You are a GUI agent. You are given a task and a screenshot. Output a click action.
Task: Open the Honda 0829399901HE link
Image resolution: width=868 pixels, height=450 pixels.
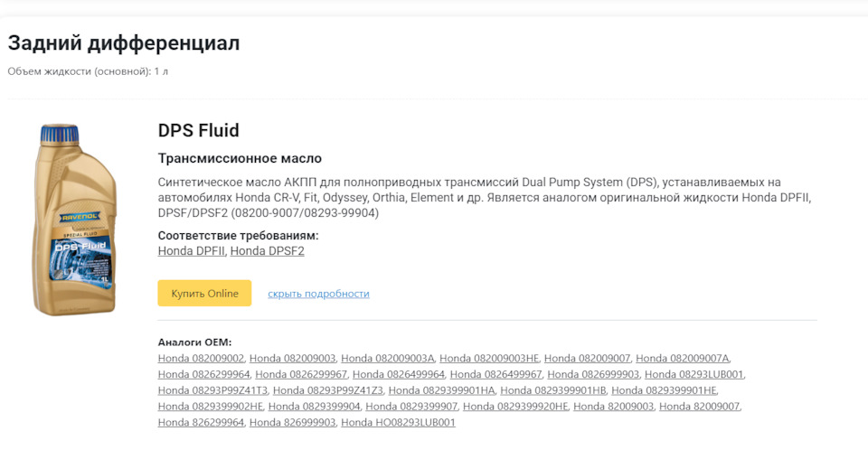[665, 390]
